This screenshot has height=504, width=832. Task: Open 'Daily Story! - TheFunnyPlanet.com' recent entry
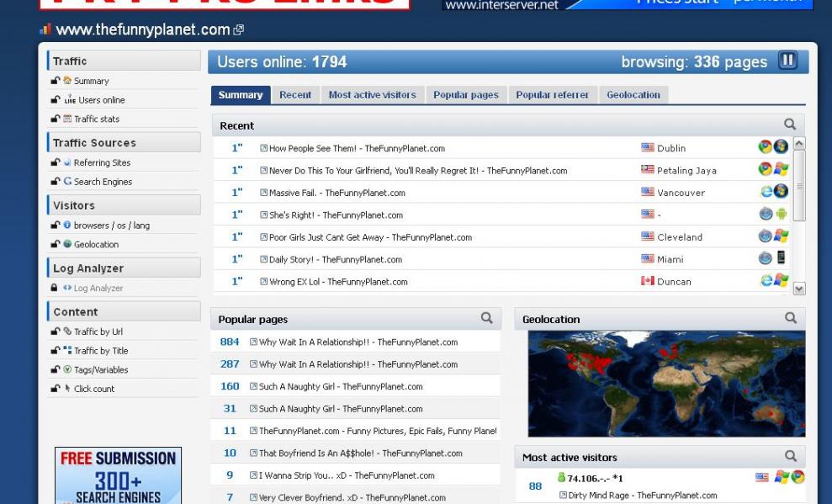tap(336, 259)
